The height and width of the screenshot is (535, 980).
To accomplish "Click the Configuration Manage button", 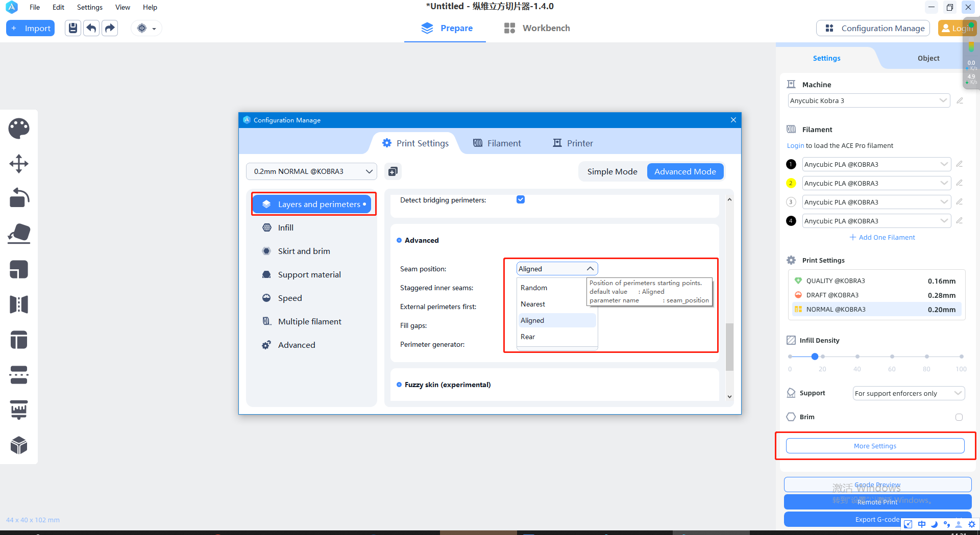I will pos(873,28).
